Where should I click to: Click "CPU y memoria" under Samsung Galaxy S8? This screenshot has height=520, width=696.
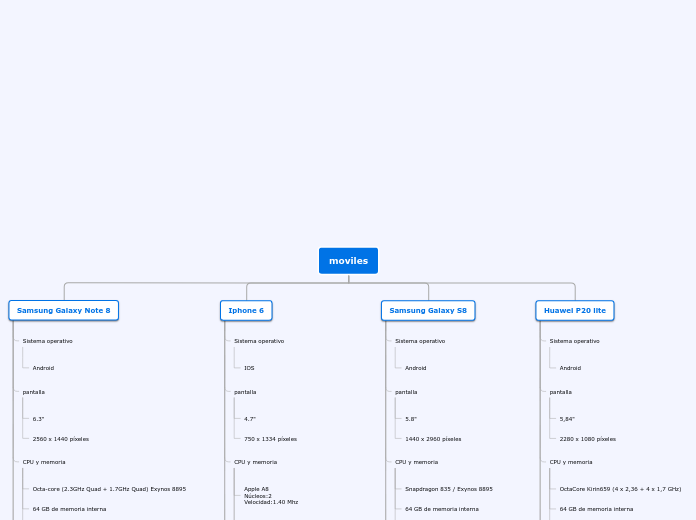(x=416, y=462)
